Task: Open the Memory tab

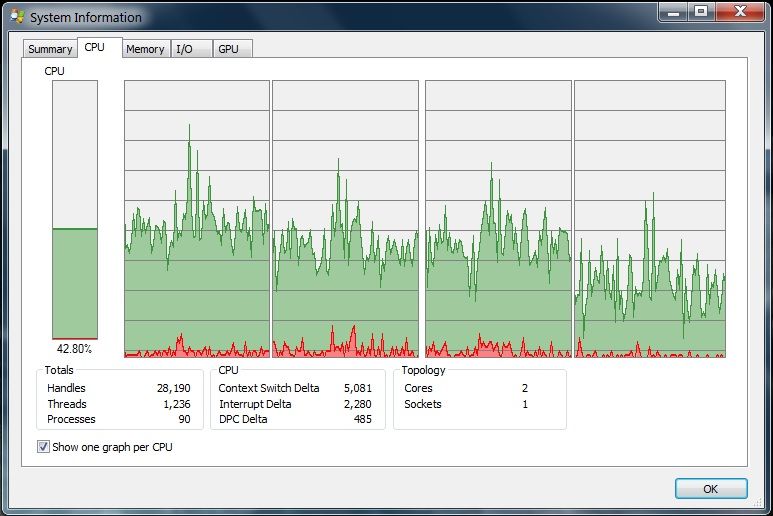Action: click(145, 49)
